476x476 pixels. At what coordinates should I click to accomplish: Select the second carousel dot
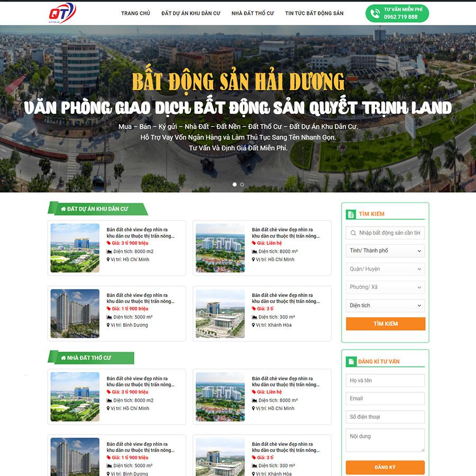coord(242,184)
